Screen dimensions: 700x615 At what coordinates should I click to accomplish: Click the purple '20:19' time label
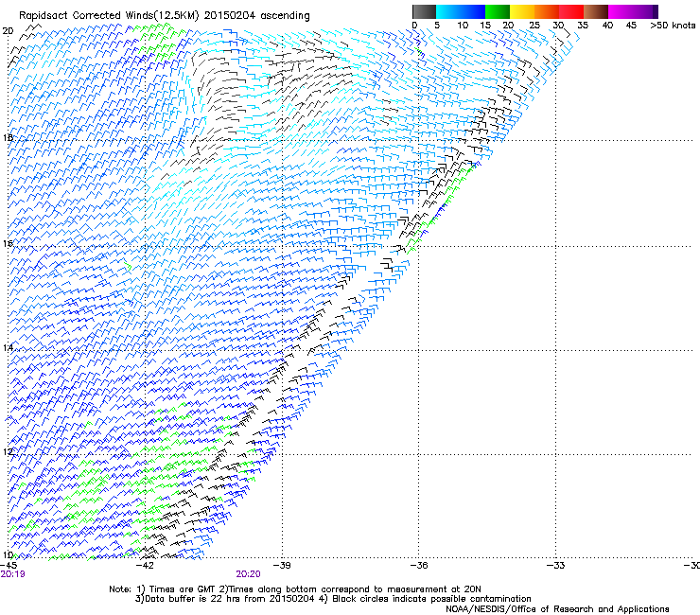tap(12, 574)
